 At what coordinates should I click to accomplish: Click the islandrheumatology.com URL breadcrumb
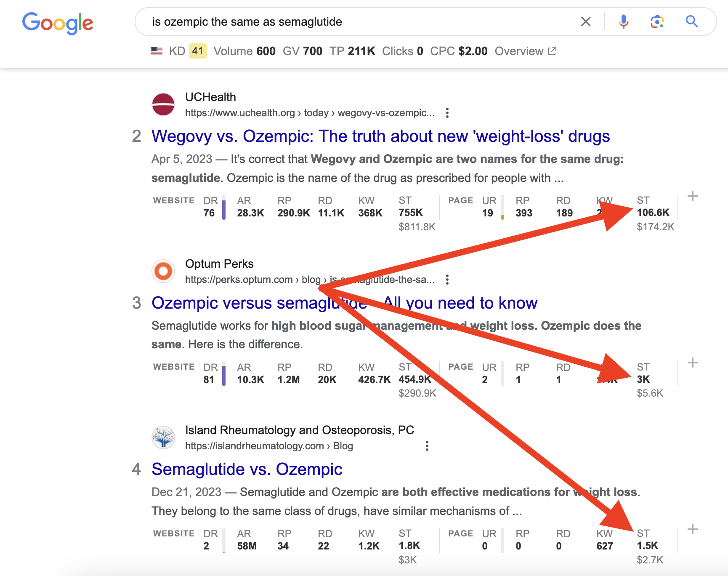point(269,446)
